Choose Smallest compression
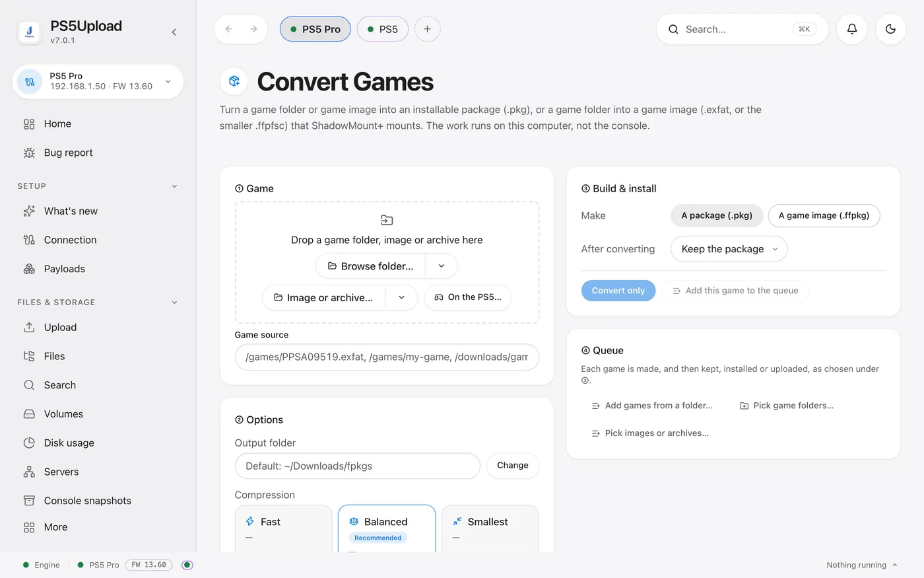Viewport: 924px width, 578px height. pyautogui.click(x=490, y=528)
